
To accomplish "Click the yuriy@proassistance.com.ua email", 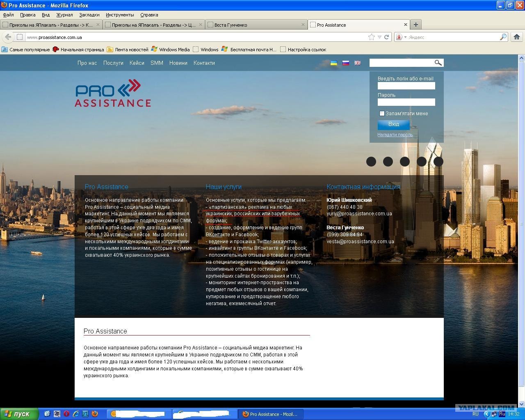I will (359, 214).
